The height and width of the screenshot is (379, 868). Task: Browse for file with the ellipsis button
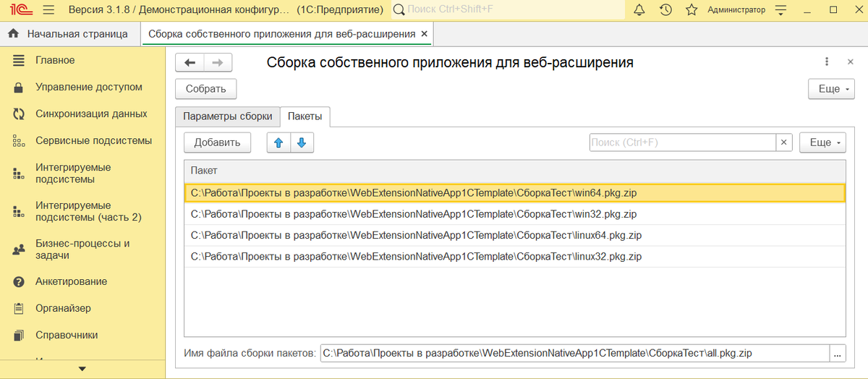pyautogui.click(x=838, y=353)
